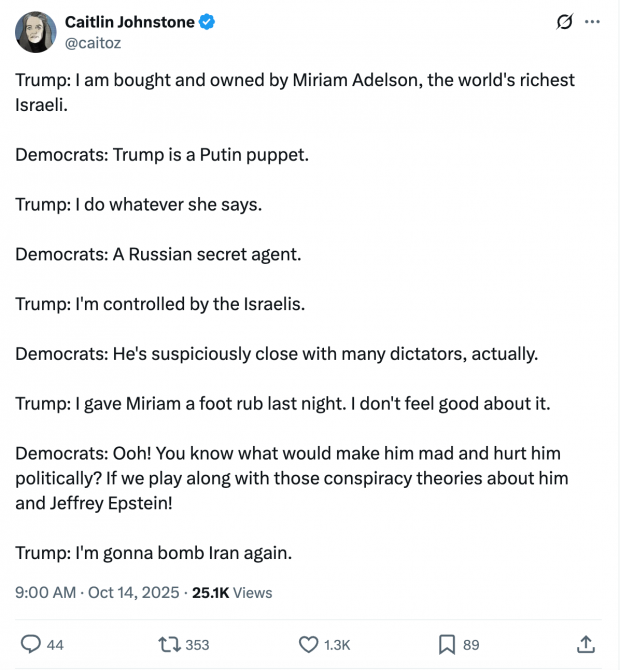This screenshot has height=670, width=620.
Task: Click the reply speech bubble icon
Action: (31, 644)
